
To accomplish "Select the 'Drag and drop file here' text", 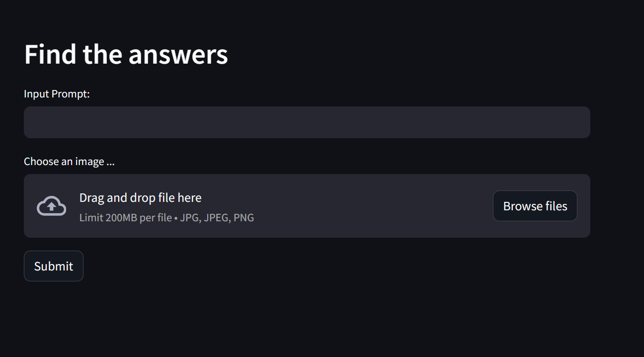I will point(141,197).
